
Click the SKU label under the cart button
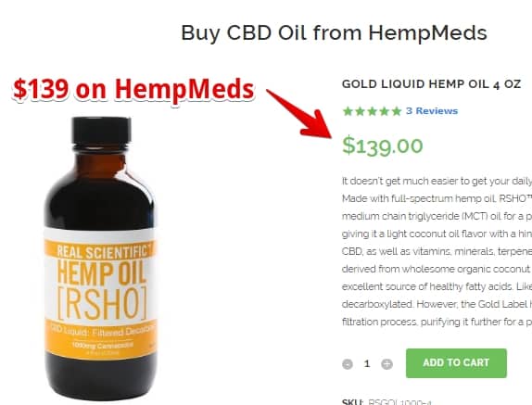tap(352, 402)
